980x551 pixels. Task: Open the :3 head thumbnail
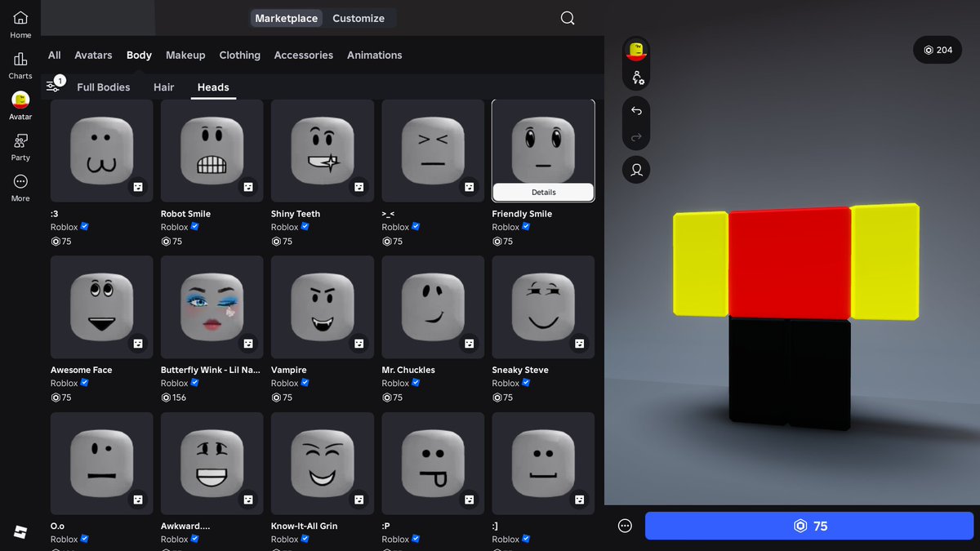coord(101,151)
